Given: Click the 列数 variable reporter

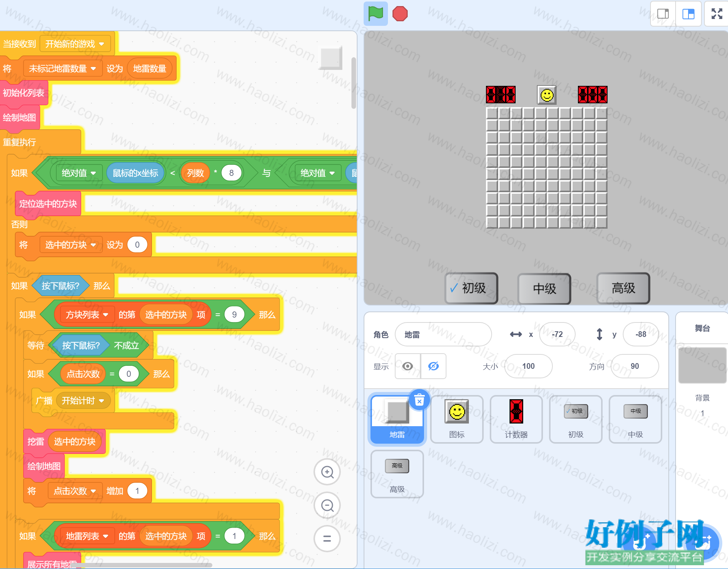Looking at the screenshot, I should point(195,173).
